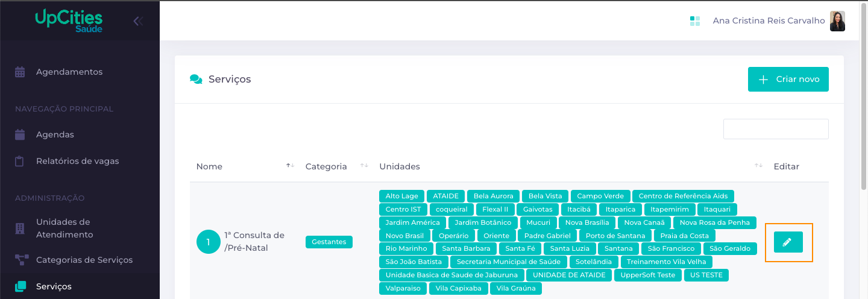Click the Jardim América unit tag
Screen dimensions: 868x299
coord(413,222)
